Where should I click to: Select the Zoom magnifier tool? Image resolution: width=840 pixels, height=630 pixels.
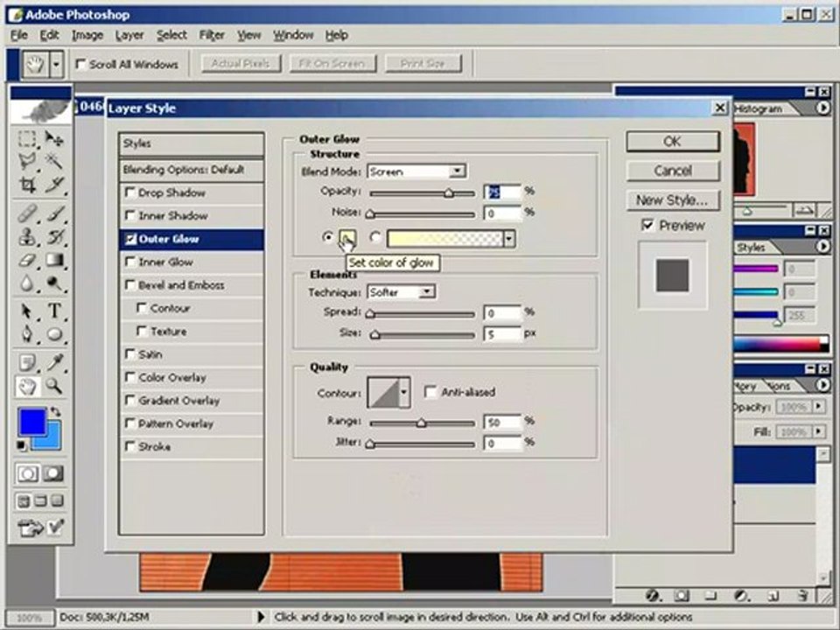point(53,386)
